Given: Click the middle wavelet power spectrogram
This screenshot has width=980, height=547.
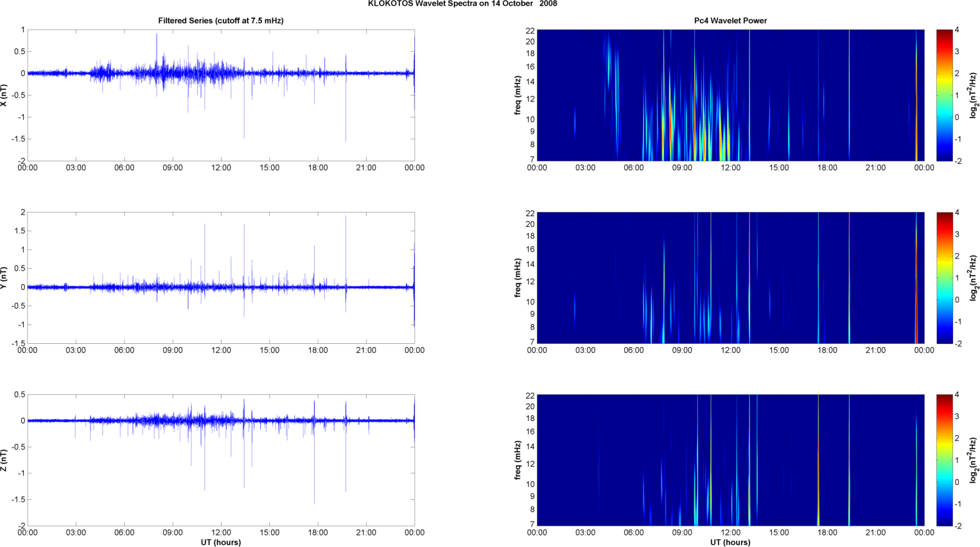Looking at the screenshot, I should (x=730, y=278).
